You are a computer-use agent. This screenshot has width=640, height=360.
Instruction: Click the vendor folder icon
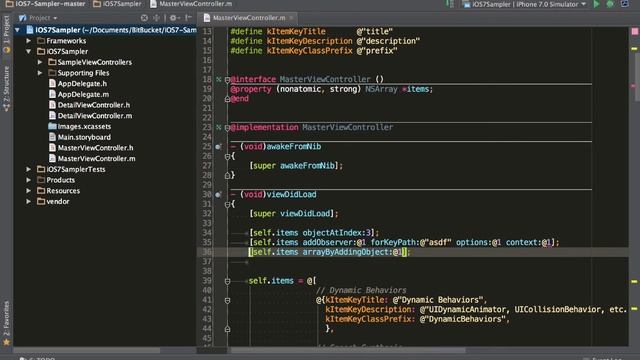tap(41, 201)
